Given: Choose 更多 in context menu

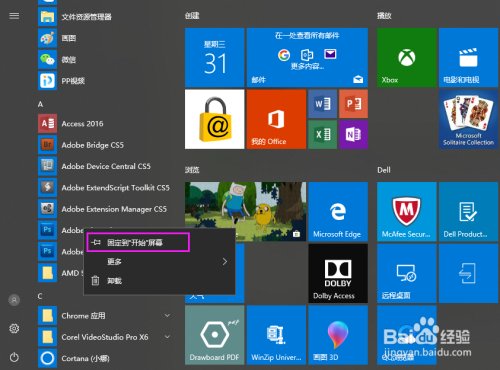Looking at the screenshot, I should (159, 262).
